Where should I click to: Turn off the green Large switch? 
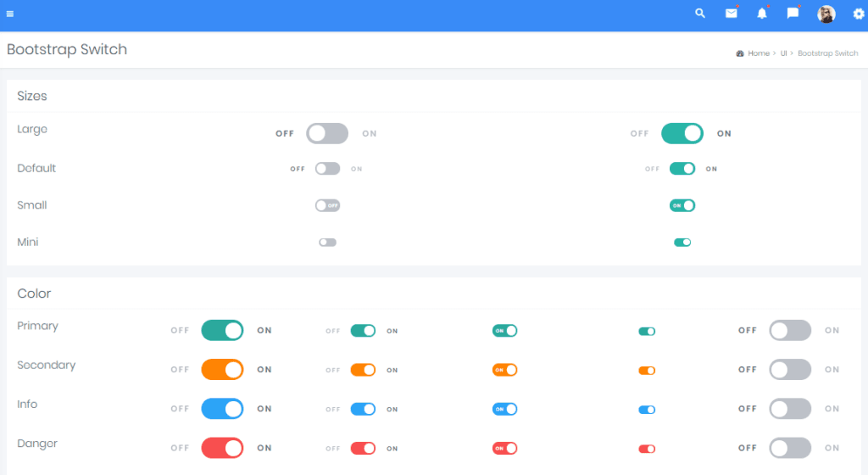[682, 133]
